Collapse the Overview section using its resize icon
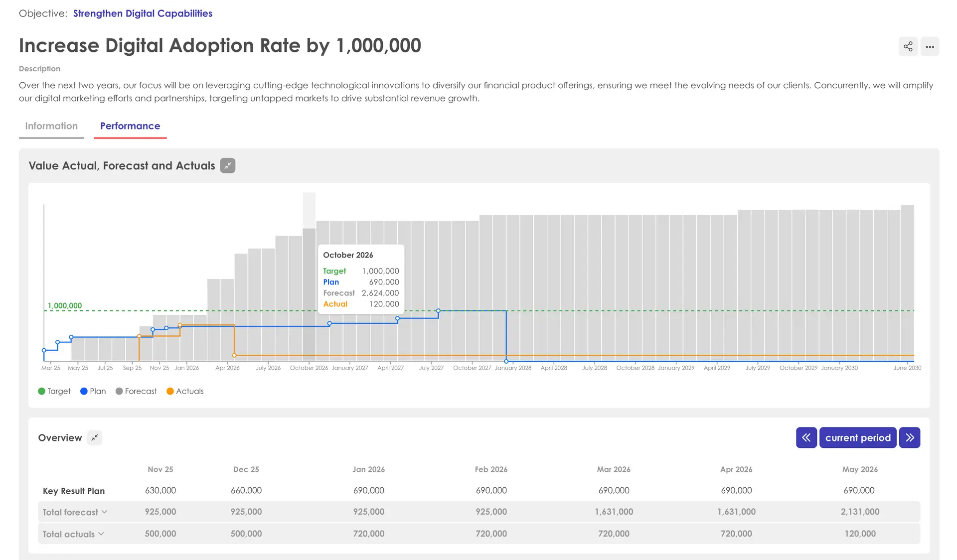Screen dimensions: 957x560 94,437
